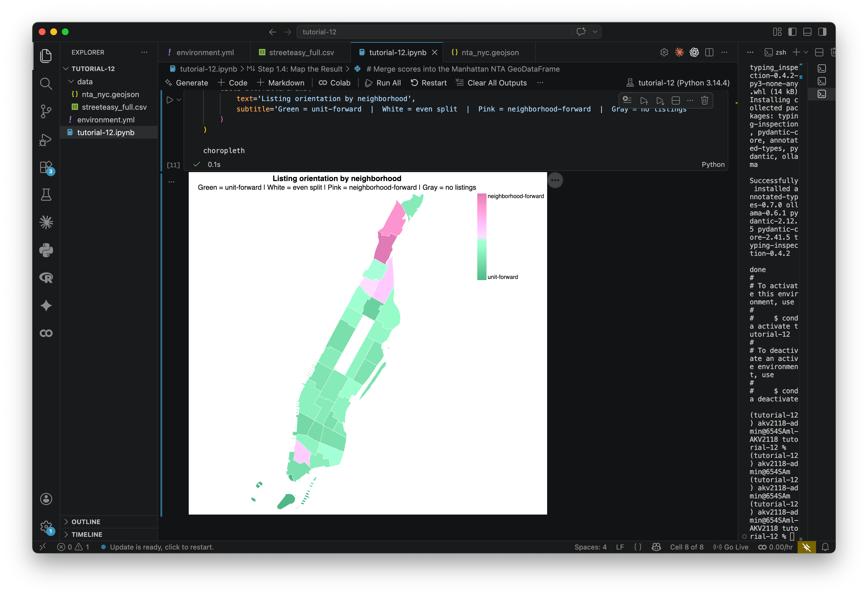This screenshot has width=868, height=596.
Task: Execute this cell and all above
Action: pos(644,100)
